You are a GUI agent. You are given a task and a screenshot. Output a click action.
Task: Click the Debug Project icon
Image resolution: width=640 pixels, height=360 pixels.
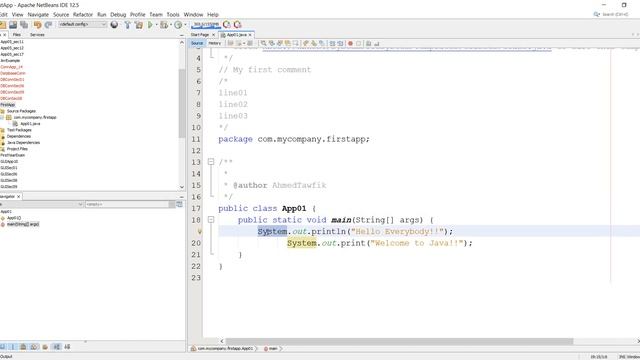[164, 25]
